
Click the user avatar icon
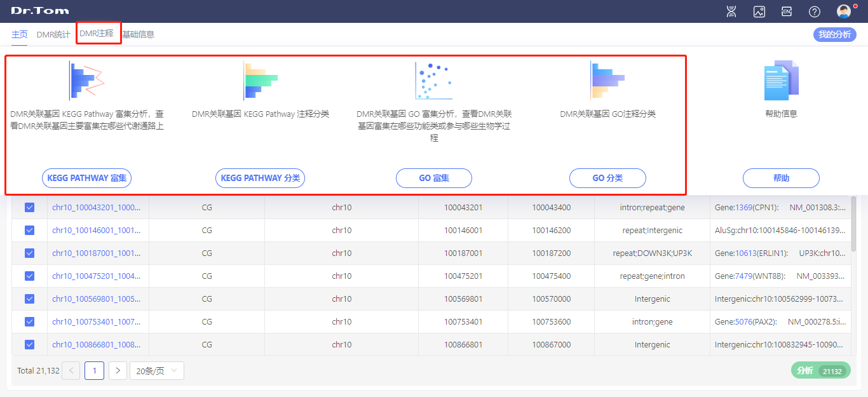pyautogui.click(x=844, y=11)
